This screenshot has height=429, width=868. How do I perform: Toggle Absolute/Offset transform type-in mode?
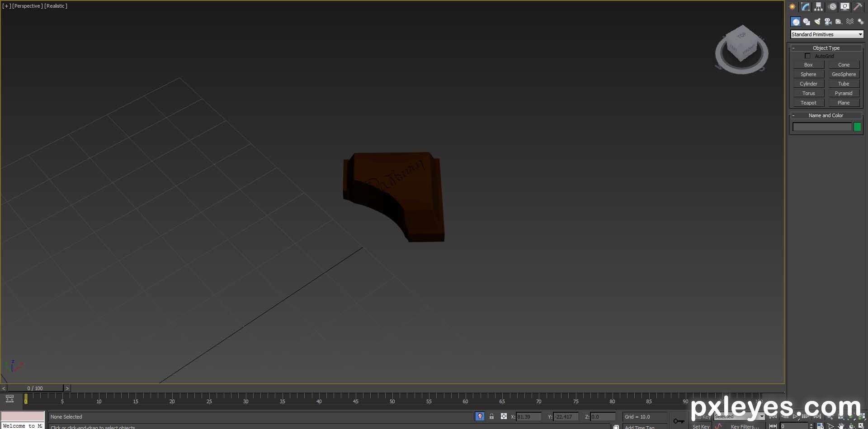click(x=504, y=416)
